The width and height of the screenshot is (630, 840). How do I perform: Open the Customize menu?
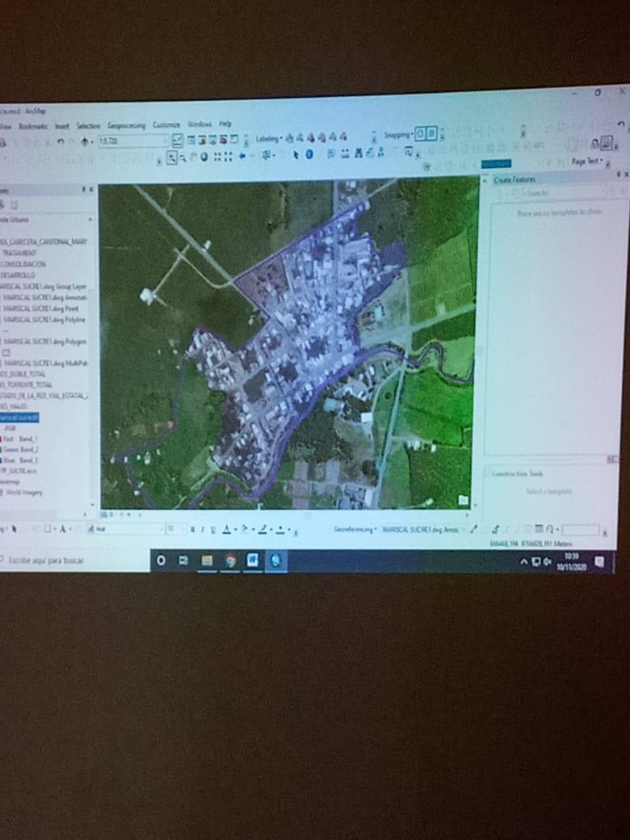pos(166,125)
